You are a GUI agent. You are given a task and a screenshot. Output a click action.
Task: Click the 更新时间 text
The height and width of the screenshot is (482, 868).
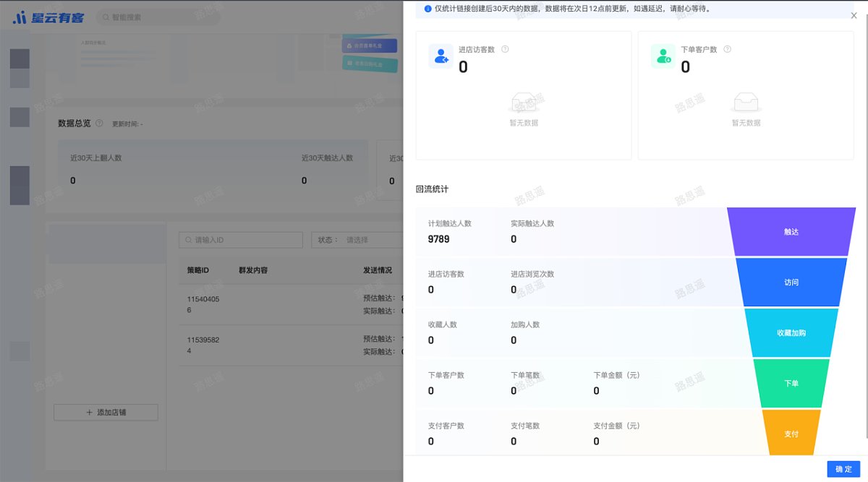127,124
